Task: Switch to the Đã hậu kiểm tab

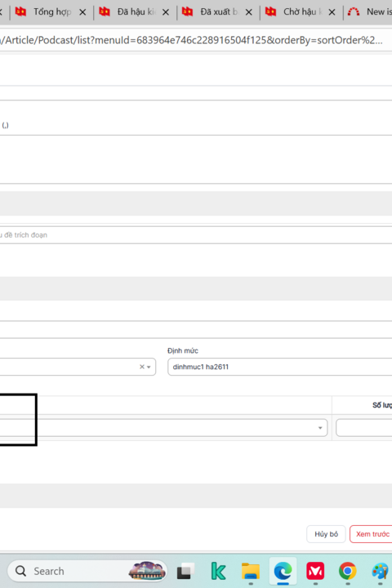Action: pyautogui.click(x=131, y=12)
